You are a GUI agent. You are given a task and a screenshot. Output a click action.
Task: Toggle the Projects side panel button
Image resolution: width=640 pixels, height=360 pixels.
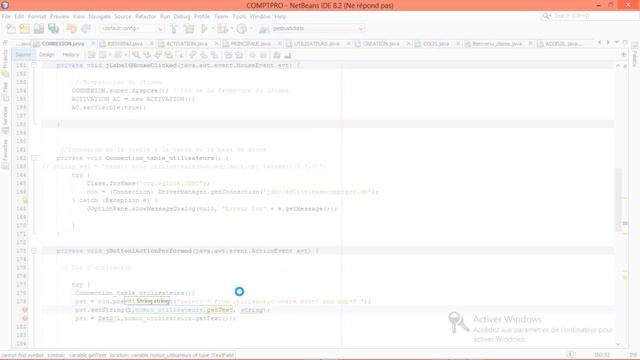coord(5,64)
